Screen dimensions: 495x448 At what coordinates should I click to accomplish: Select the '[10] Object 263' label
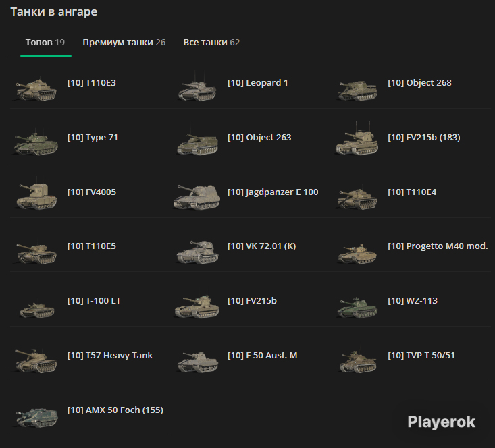(x=259, y=138)
